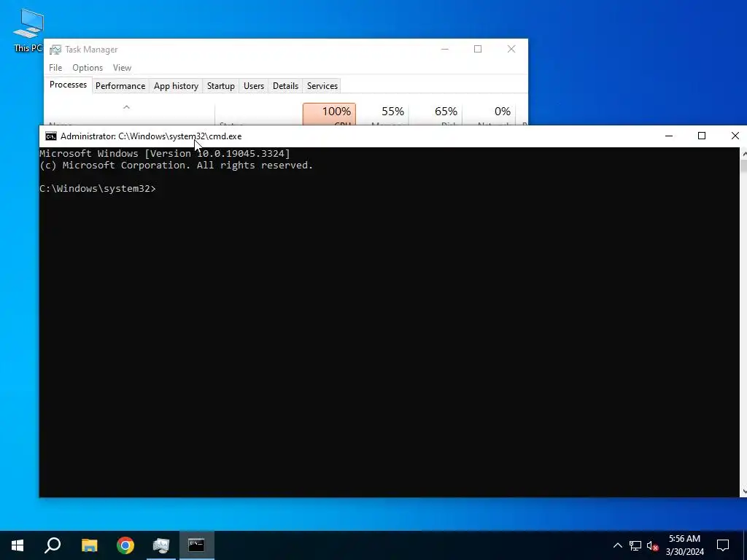
Task: Click the Command Prompt scrollbar up arrow
Action: point(743,153)
